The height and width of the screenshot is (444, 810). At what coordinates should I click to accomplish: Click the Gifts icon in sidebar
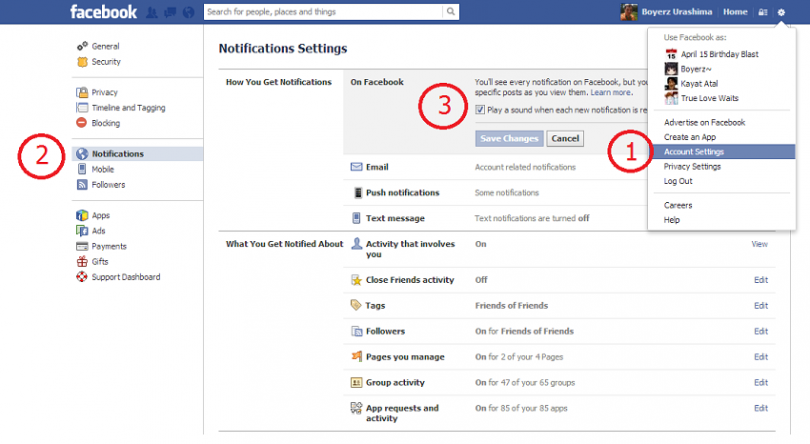(83, 261)
